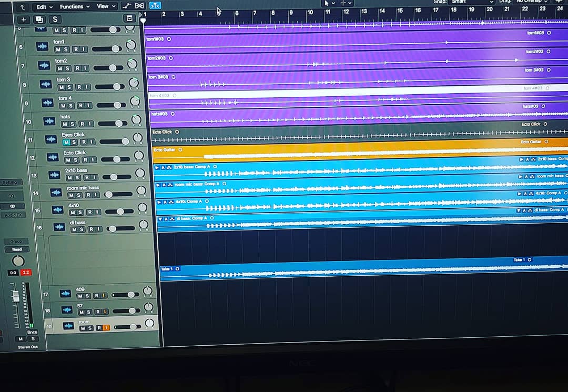The image size is (568, 392).
Task: Click the room mic bass track icon
Action: point(56,193)
